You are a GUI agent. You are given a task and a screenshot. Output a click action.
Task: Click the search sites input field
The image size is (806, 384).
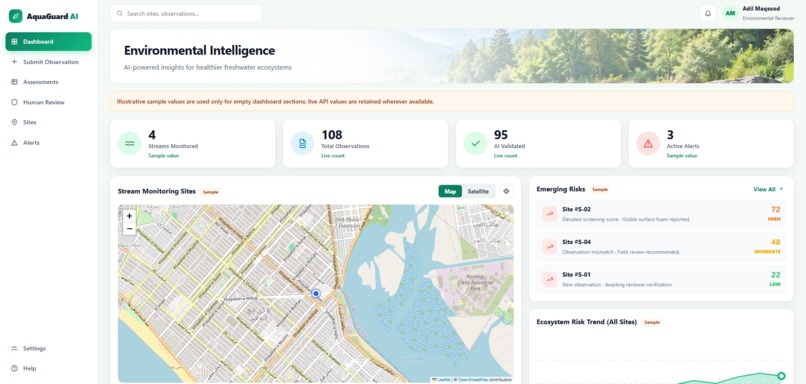coord(186,13)
